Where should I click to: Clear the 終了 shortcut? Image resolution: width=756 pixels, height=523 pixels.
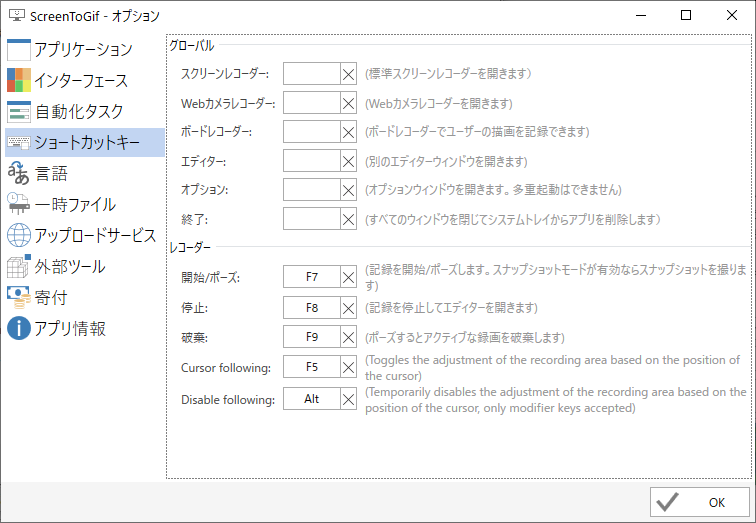[x=349, y=219]
